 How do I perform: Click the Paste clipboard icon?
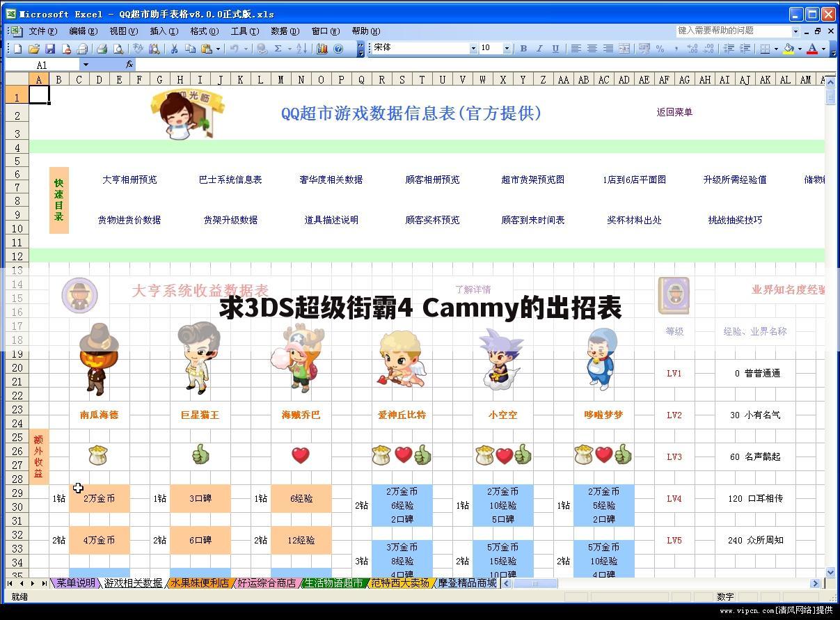coord(206,49)
